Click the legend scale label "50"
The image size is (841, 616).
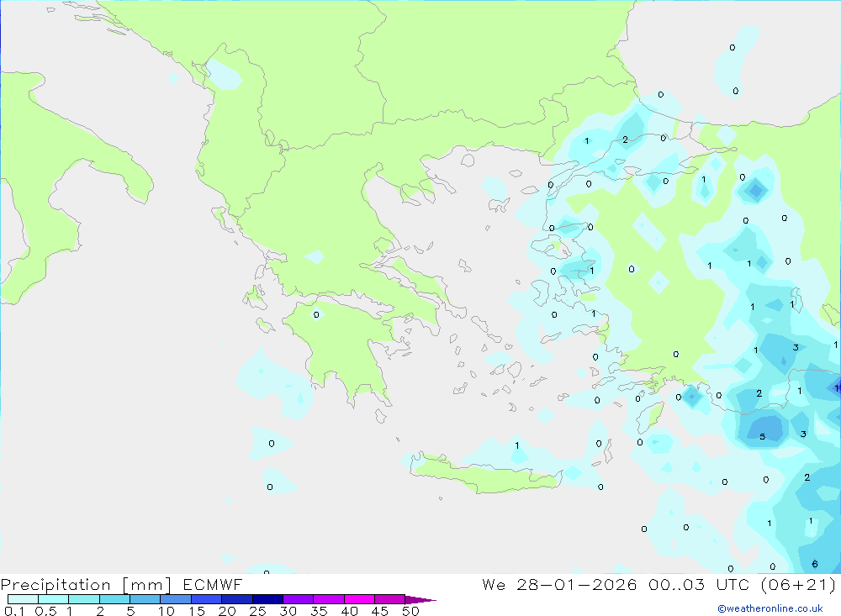click(x=410, y=611)
